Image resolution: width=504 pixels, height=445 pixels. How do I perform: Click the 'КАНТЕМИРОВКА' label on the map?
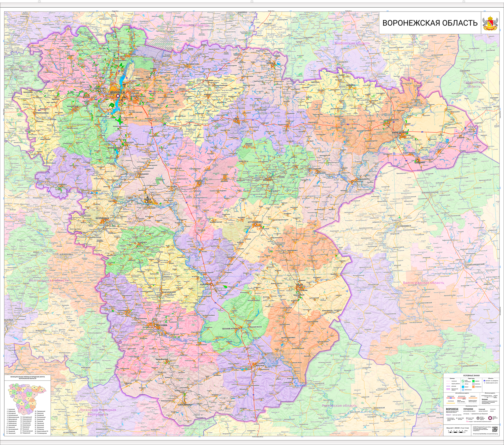click(x=185, y=405)
